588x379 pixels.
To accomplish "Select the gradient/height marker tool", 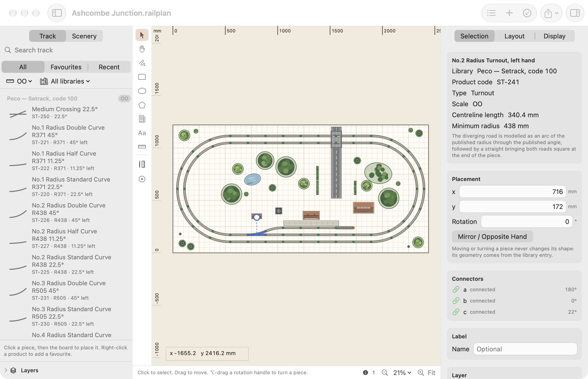I will [142, 164].
